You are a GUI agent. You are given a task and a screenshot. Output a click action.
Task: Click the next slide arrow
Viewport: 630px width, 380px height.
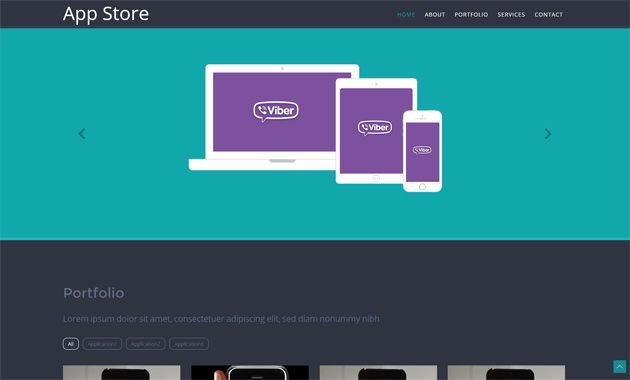(x=548, y=134)
